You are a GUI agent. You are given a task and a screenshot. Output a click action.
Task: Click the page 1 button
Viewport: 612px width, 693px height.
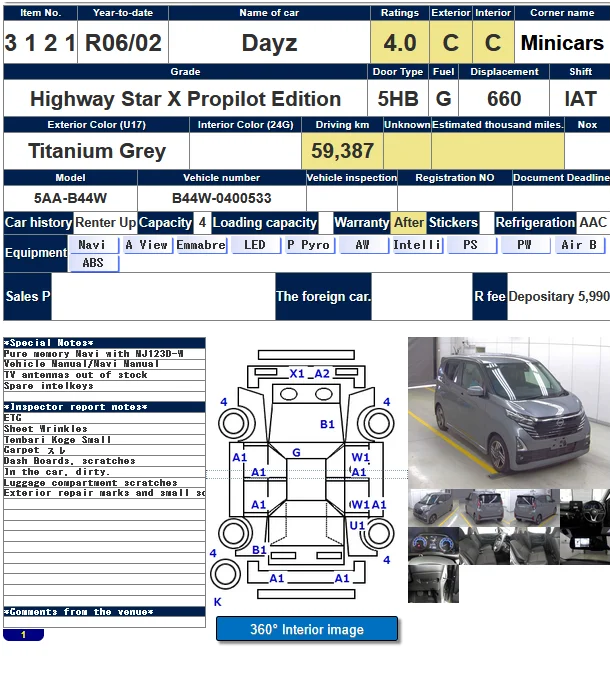click(23, 635)
